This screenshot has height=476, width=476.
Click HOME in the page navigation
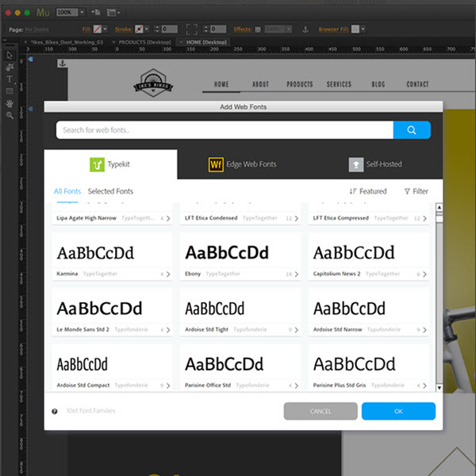click(221, 84)
